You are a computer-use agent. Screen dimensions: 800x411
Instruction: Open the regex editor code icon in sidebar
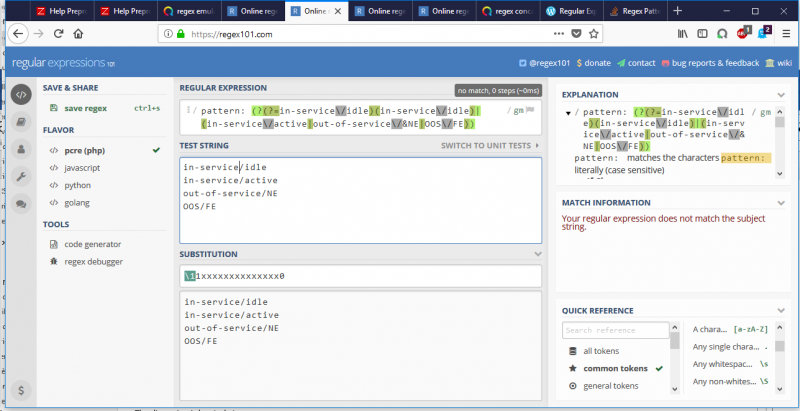click(x=21, y=94)
